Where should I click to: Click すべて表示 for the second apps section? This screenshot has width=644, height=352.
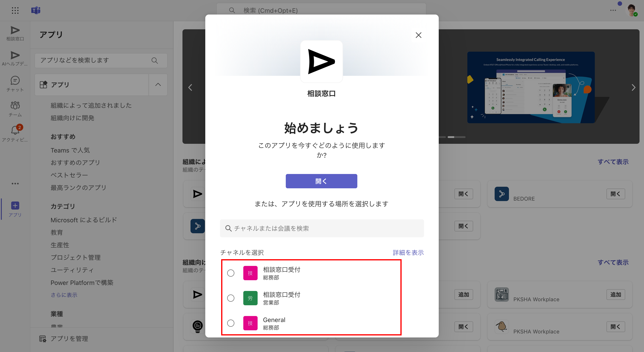click(x=613, y=262)
